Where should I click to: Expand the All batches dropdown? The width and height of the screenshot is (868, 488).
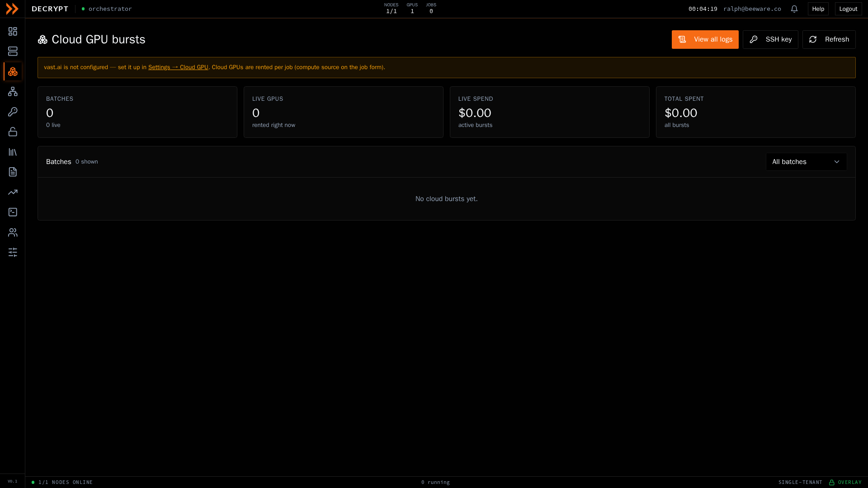(x=806, y=162)
